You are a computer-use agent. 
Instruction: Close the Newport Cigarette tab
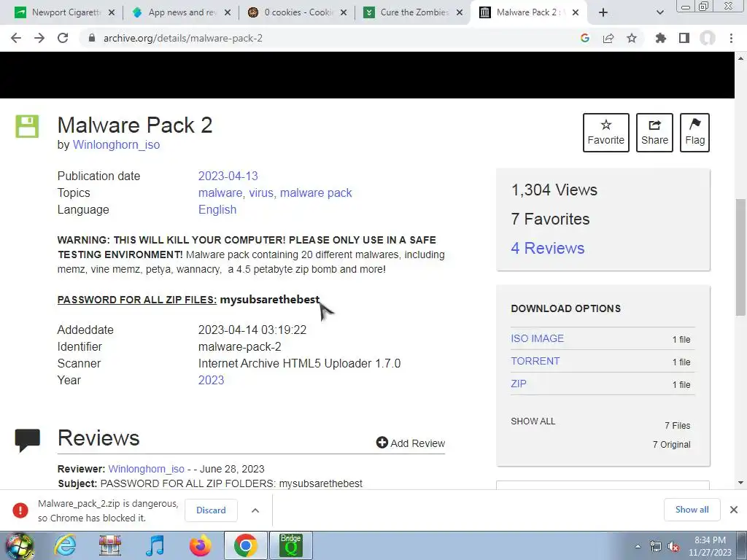pos(112,12)
